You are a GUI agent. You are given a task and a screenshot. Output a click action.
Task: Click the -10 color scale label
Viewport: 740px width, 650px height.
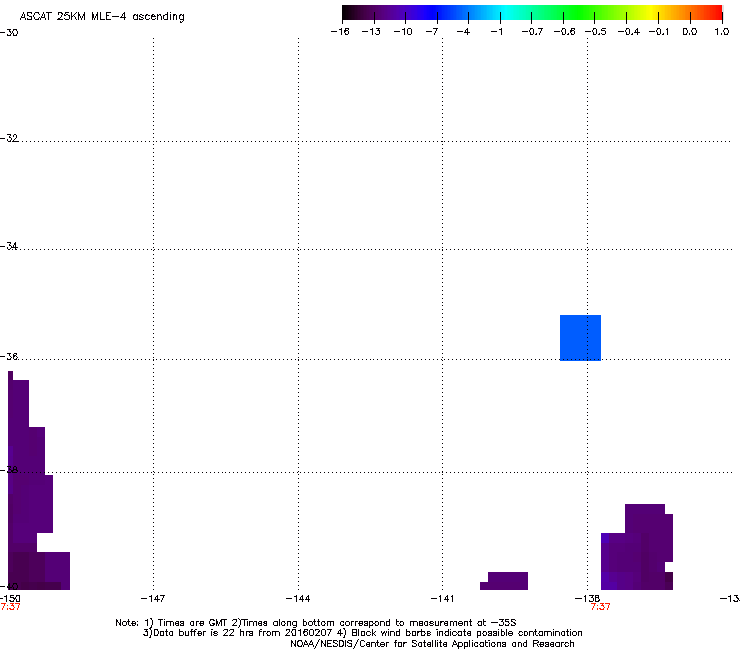(403, 32)
